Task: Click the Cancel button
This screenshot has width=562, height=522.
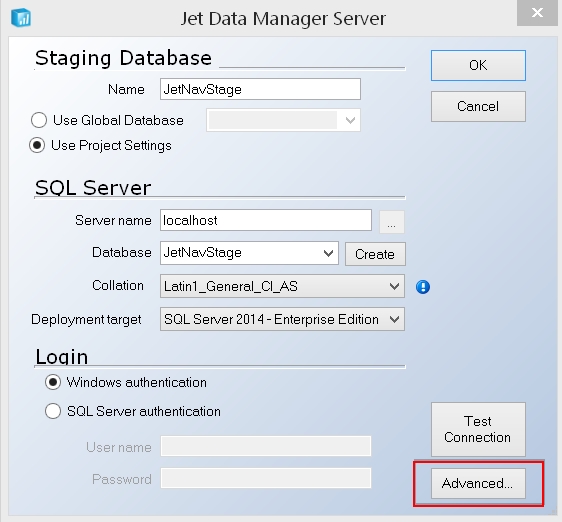Action: coord(478,106)
